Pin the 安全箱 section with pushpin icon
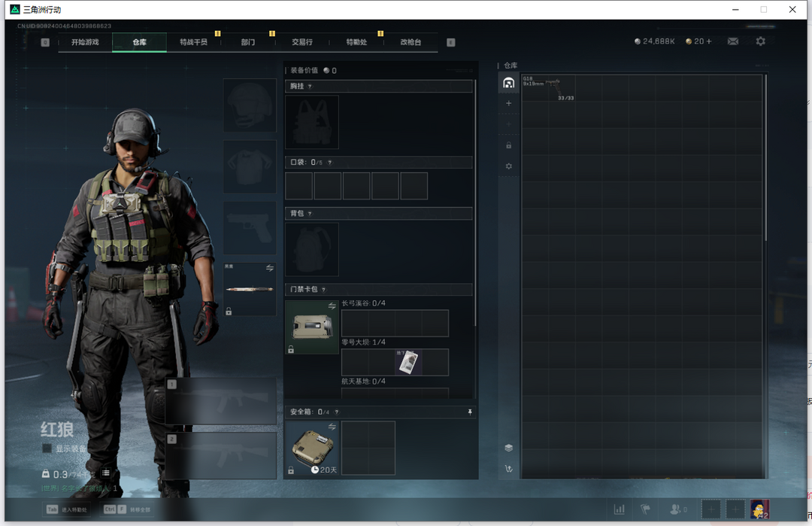This screenshot has width=812, height=526. (471, 412)
